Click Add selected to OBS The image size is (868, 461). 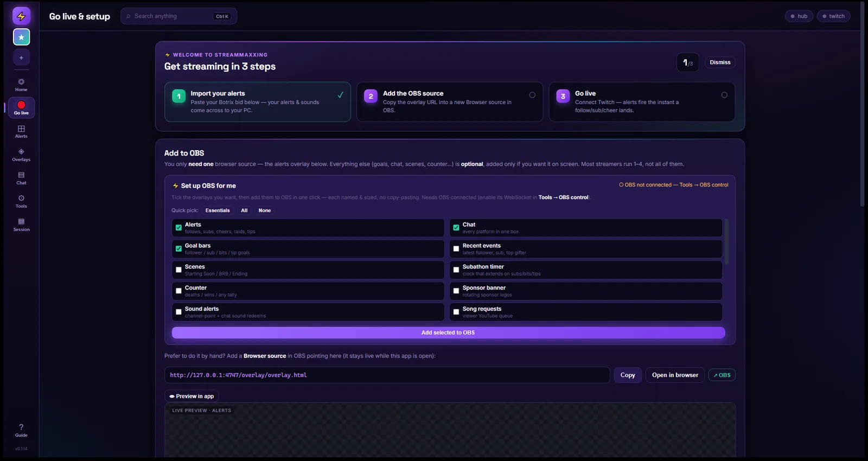pyautogui.click(x=448, y=332)
